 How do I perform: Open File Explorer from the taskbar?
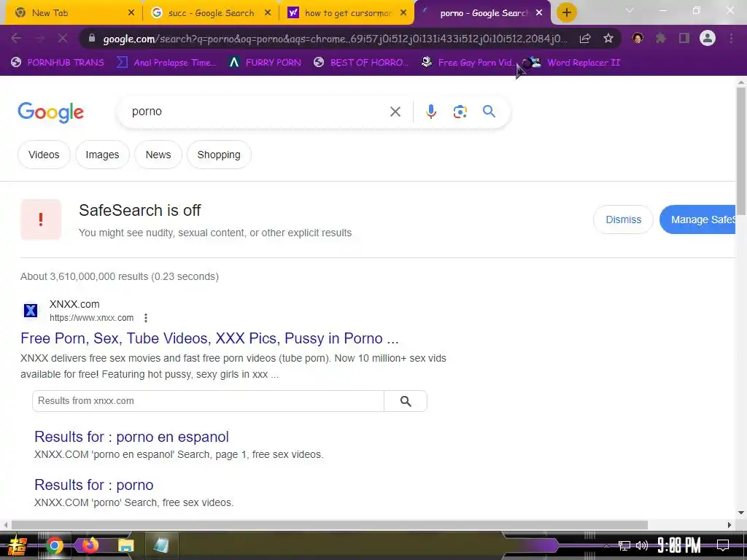125,545
